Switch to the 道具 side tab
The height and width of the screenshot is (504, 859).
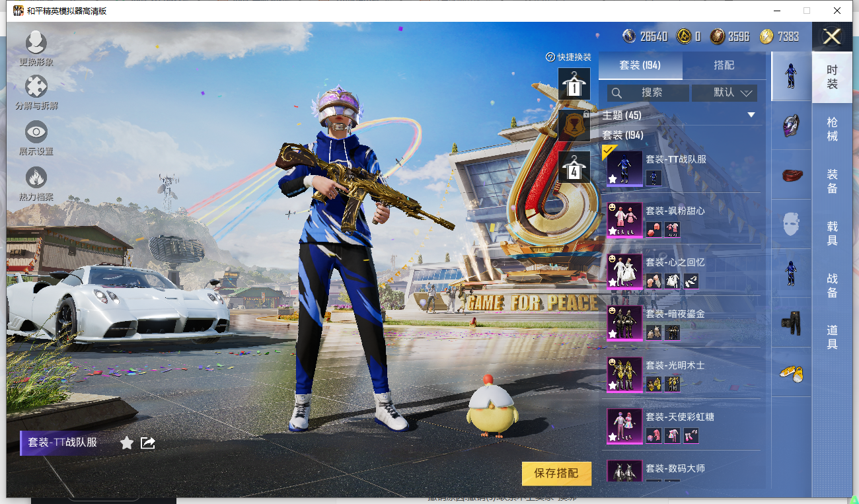point(832,338)
